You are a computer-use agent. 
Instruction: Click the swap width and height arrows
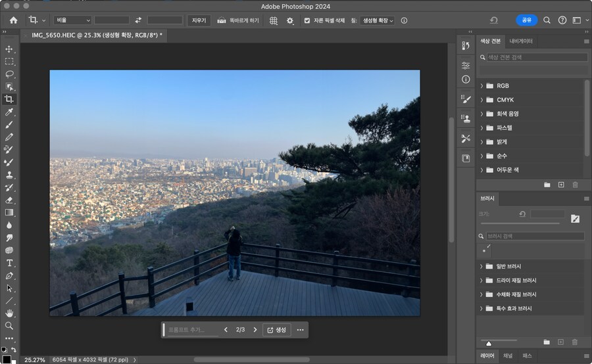click(138, 20)
